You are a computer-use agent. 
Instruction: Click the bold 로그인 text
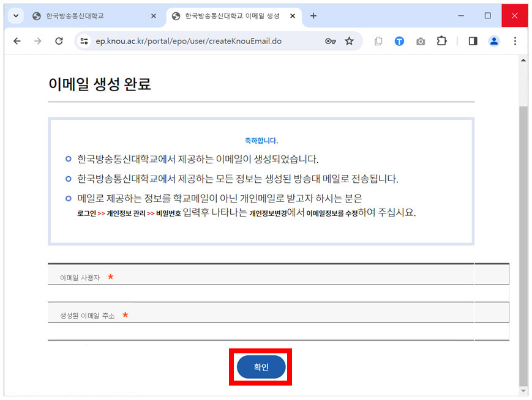point(86,213)
